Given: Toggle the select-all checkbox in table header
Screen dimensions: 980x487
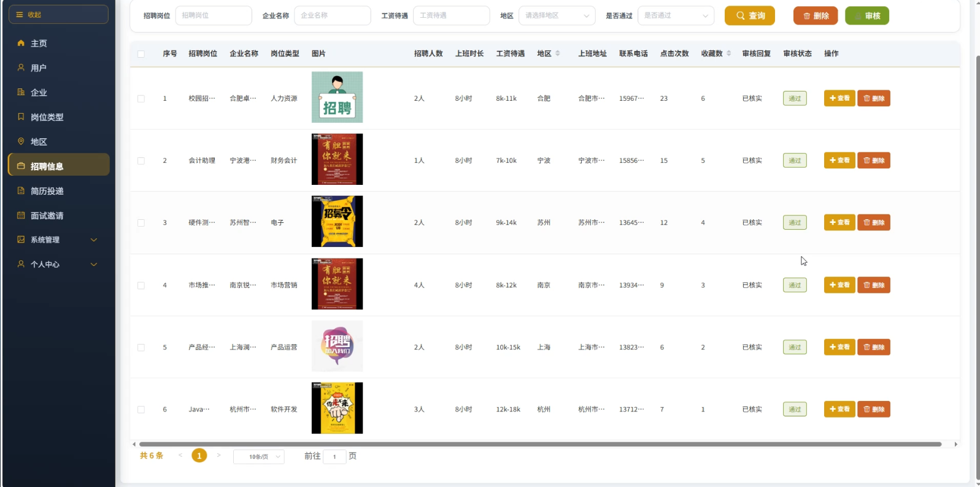Looking at the screenshot, I should click(x=141, y=54).
